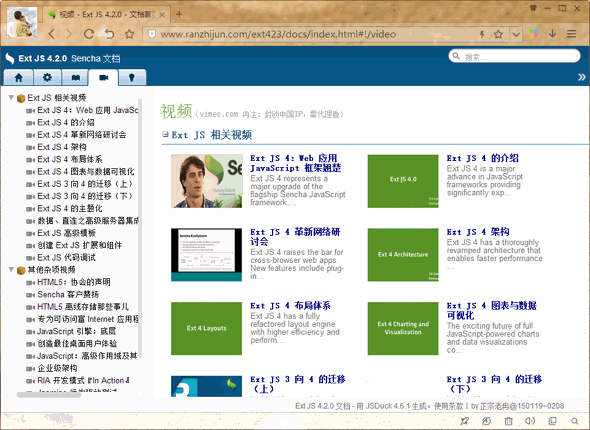The height and width of the screenshot is (430, 590).
Task: Click the star inside address bar
Action: coord(499,34)
